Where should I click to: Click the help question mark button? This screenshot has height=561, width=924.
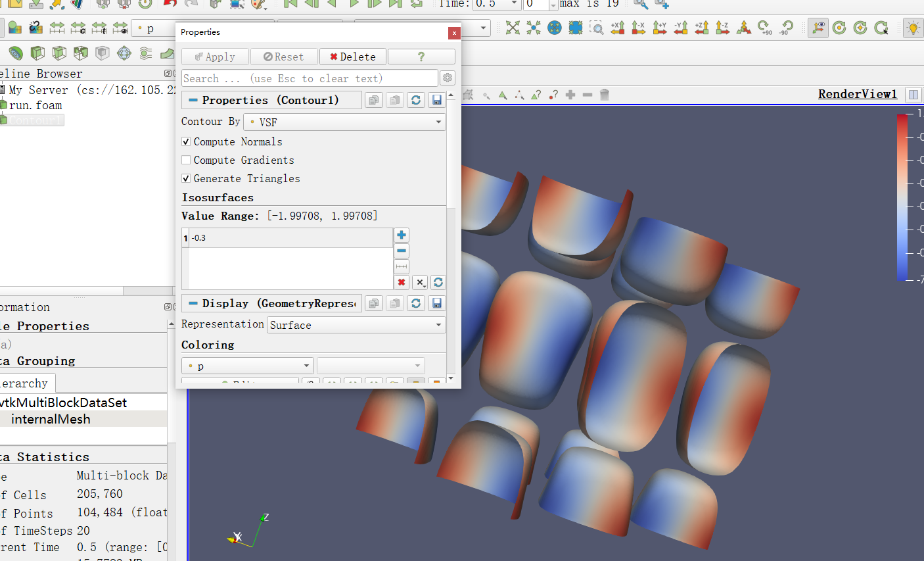(x=421, y=57)
